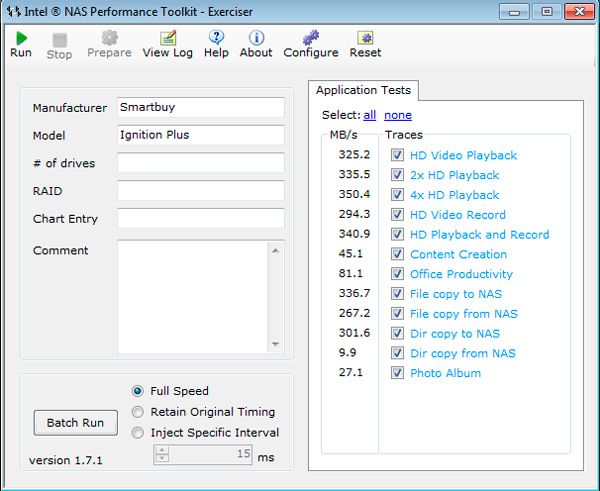Click the Comment scrollbar down arrow
The height and width of the screenshot is (491, 600).
point(276,344)
